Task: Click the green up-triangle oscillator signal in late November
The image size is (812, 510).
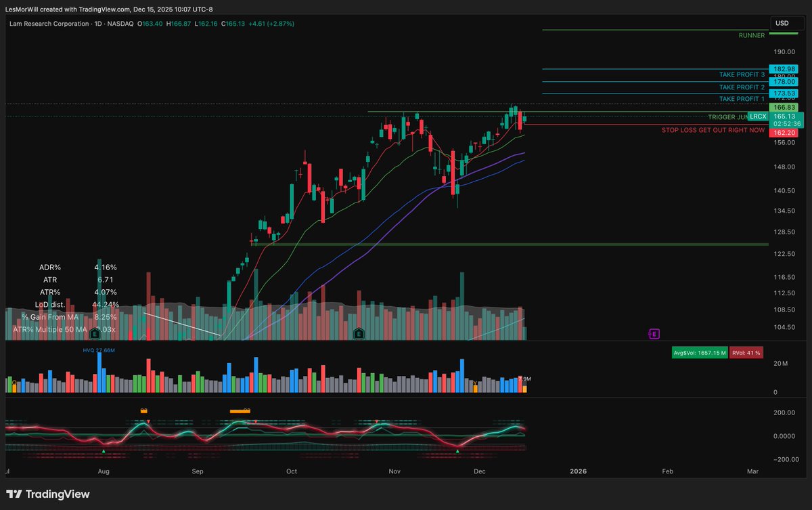Action: point(457,451)
